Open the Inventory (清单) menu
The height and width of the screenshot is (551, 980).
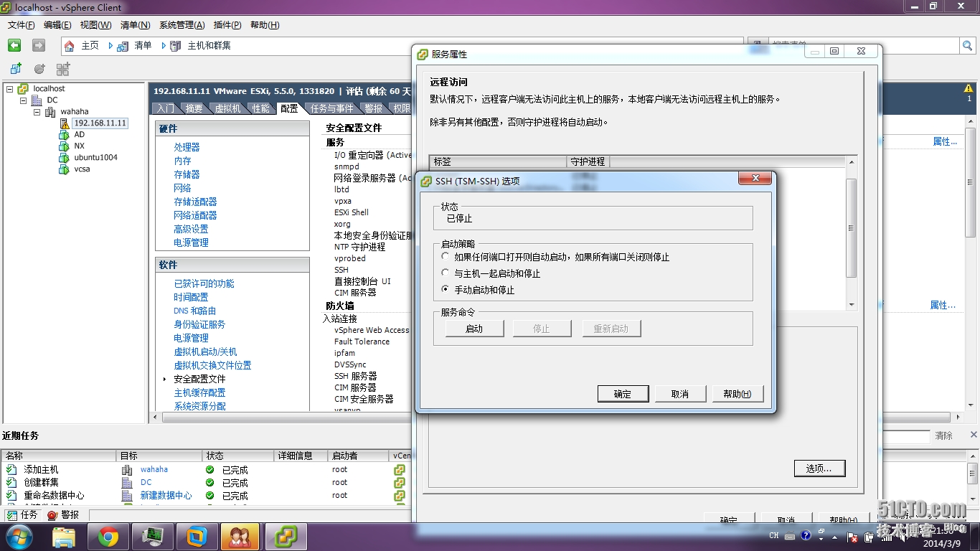tap(135, 25)
